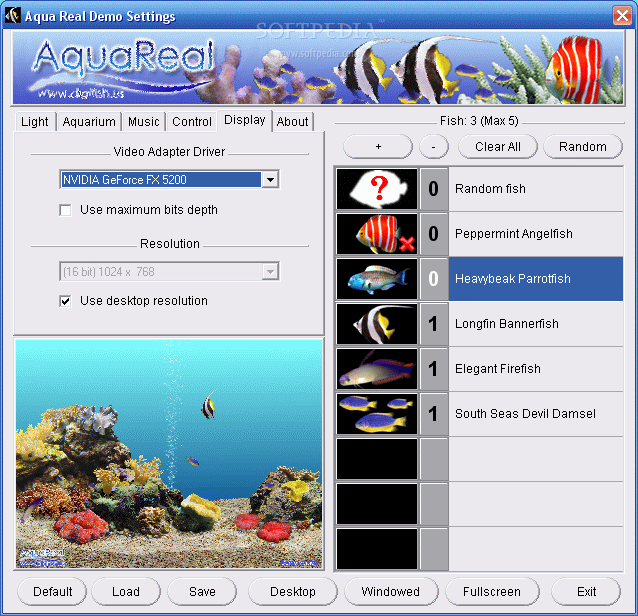
Task: Select the Elegant Firefish label
Action: 498,369
